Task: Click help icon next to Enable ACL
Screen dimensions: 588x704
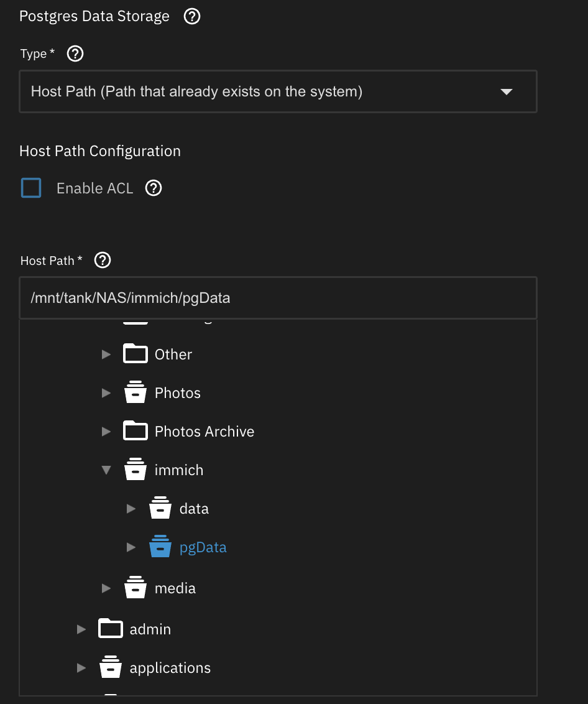Action: [x=154, y=188]
